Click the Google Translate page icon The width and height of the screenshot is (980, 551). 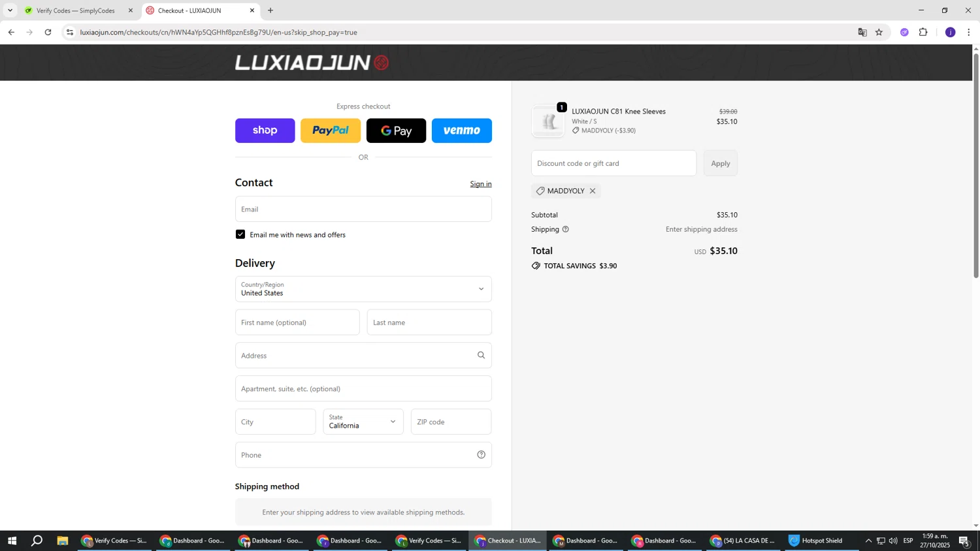click(x=862, y=32)
